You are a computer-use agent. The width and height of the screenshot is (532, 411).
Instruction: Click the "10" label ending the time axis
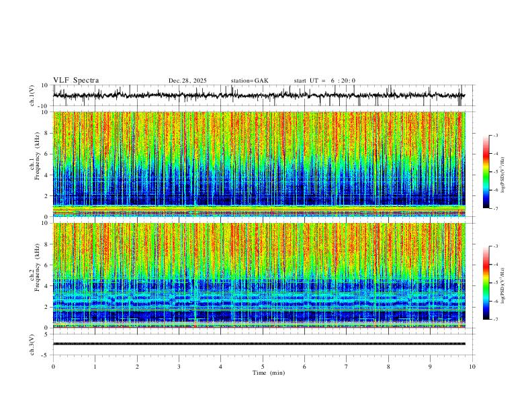click(472, 367)
